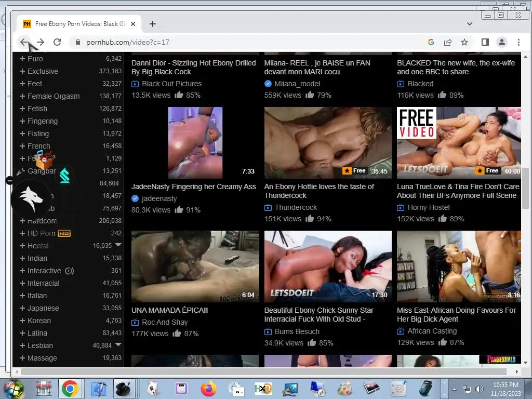
Task: Choose the Fetish category
Action: pos(37,109)
